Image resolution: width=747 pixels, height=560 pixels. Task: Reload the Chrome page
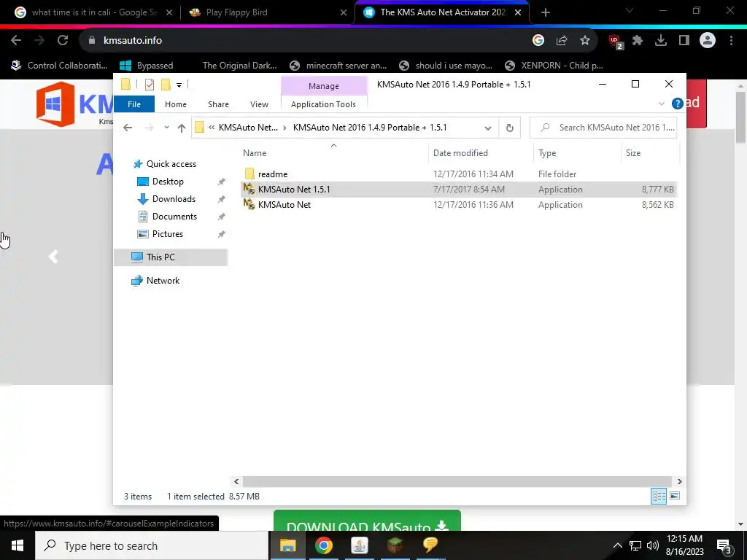tap(63, 41)
